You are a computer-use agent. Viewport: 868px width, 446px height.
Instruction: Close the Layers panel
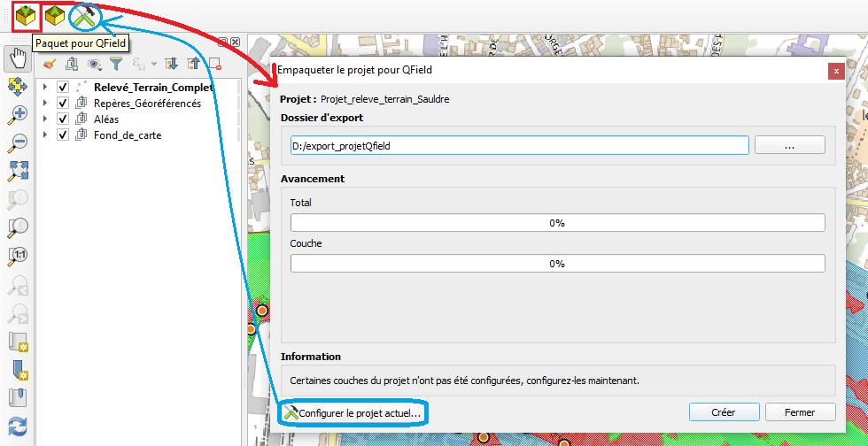click(236, 42)
